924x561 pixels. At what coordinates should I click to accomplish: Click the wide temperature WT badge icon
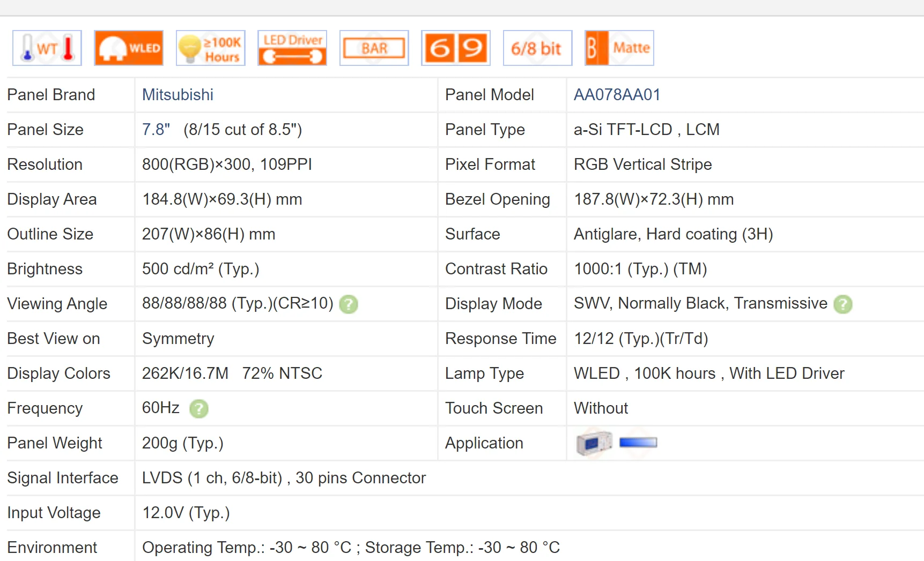[x=47, y=48]
